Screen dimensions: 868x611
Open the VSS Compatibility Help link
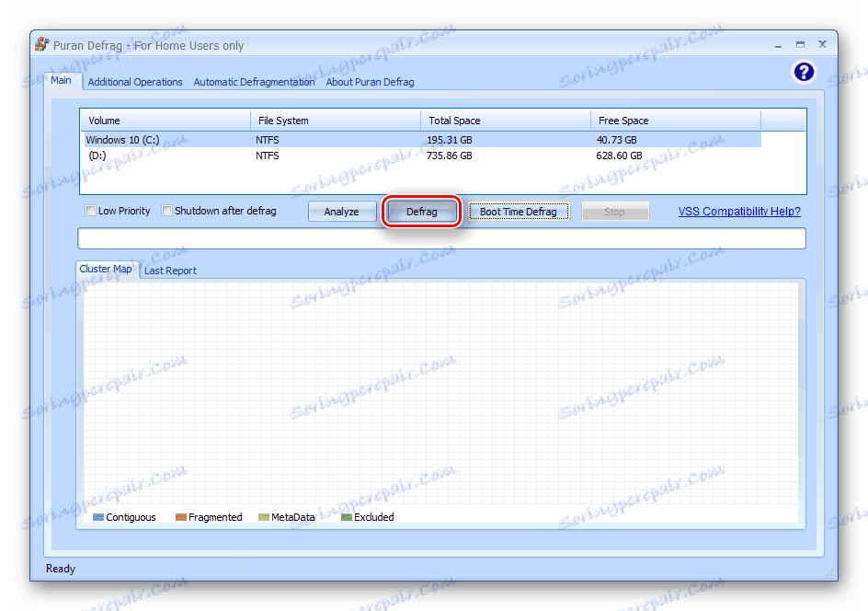tap(739, 211)
